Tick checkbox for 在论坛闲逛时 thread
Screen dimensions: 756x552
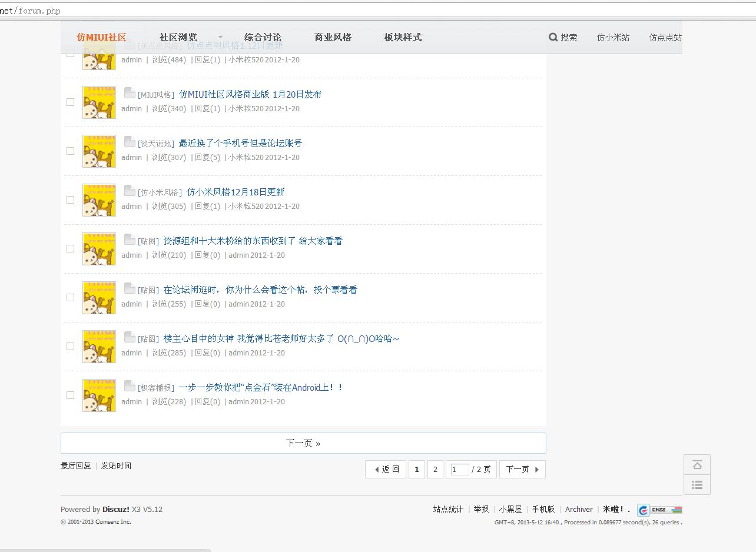tap(70, 297)
